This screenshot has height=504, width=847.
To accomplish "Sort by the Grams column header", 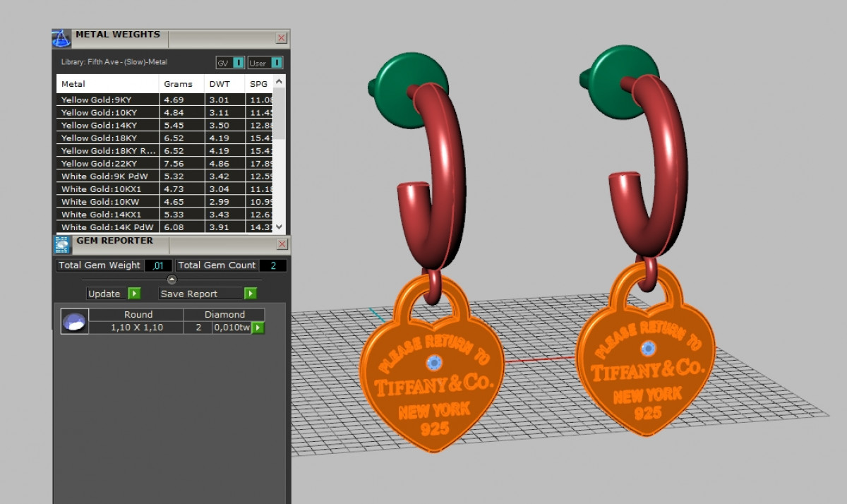I will (178, 84).
